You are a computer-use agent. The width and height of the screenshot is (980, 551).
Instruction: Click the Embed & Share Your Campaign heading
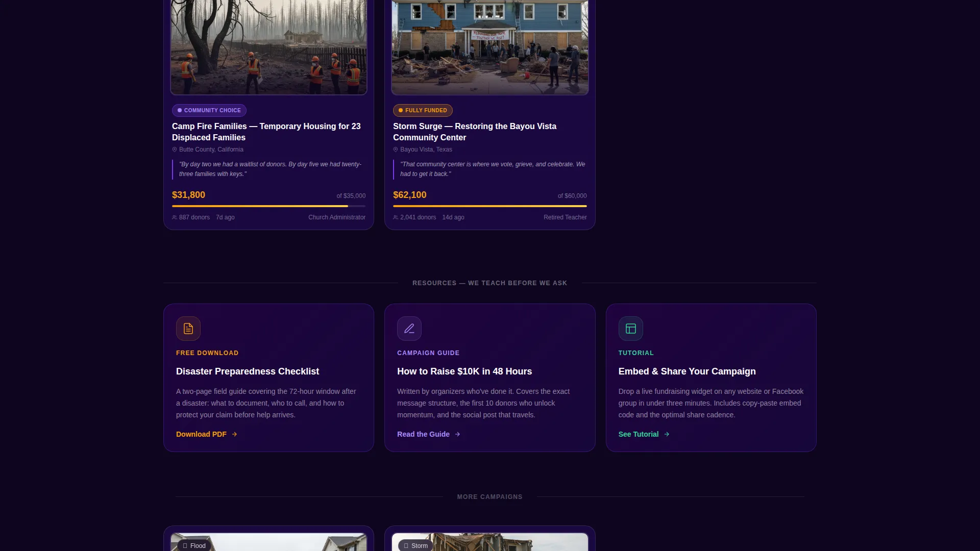pos(687,371)
